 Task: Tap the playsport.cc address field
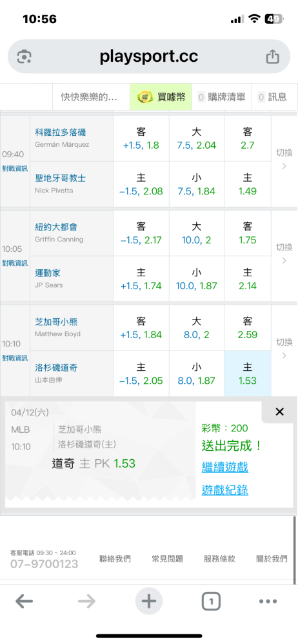pos(149,57)
